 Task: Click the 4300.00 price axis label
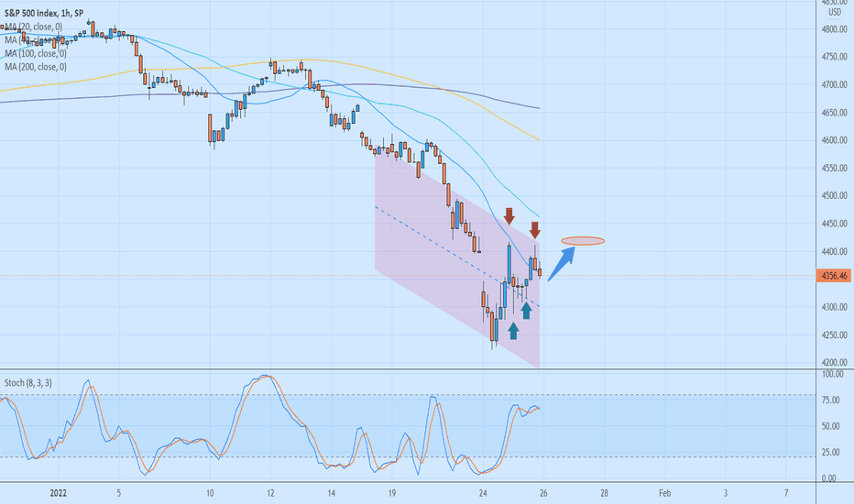[835, 307]
